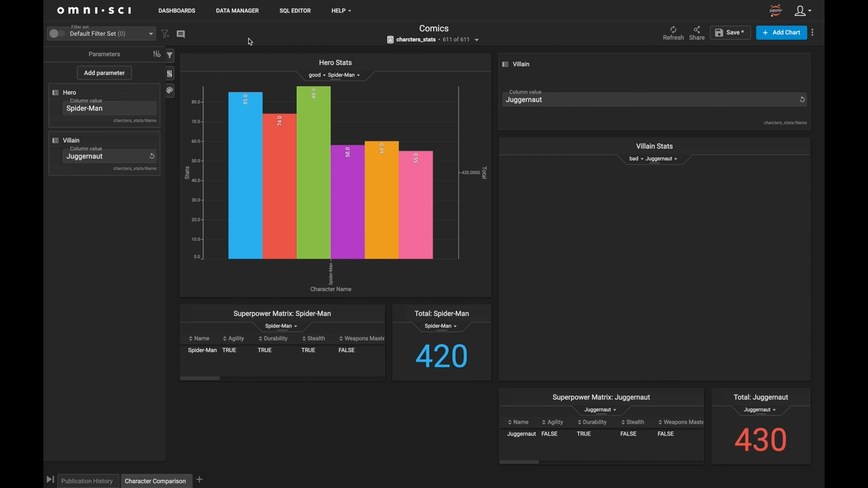Click the charcters_stats table source icon
Image resolution: width=868 pixels, height=488 pixels.
tap(390, 40)
